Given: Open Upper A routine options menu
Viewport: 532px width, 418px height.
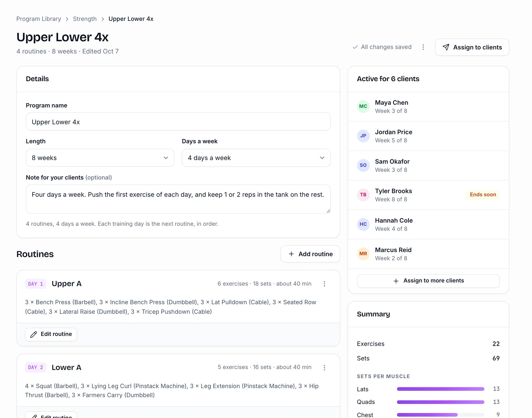Looking at the screenshot, I should click(x=324, y=284).
